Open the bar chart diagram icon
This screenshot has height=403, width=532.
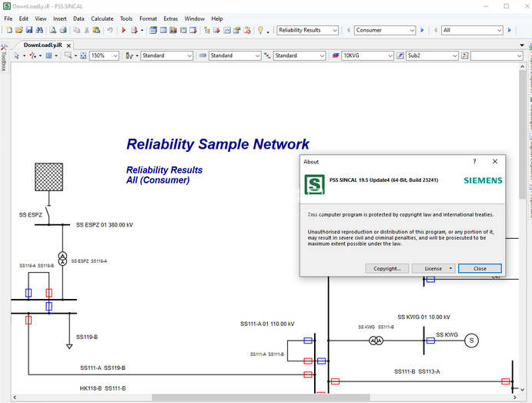173,30
